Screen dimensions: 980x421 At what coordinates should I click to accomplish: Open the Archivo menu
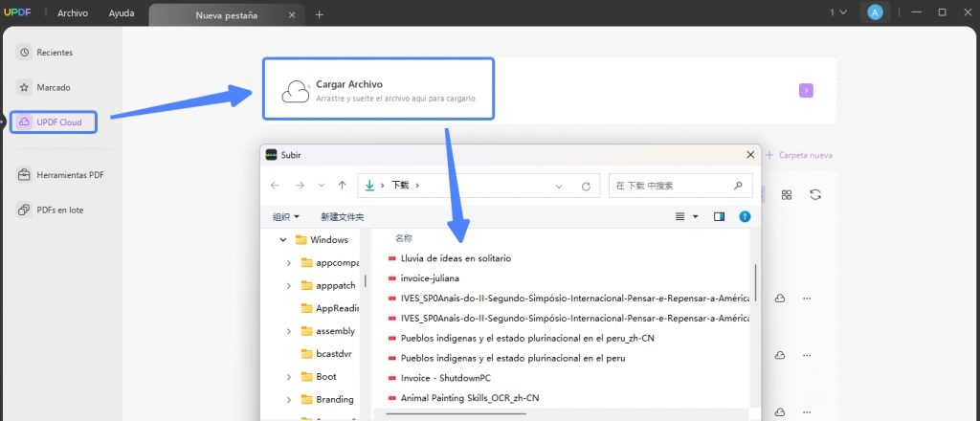[x=73, y=13]
